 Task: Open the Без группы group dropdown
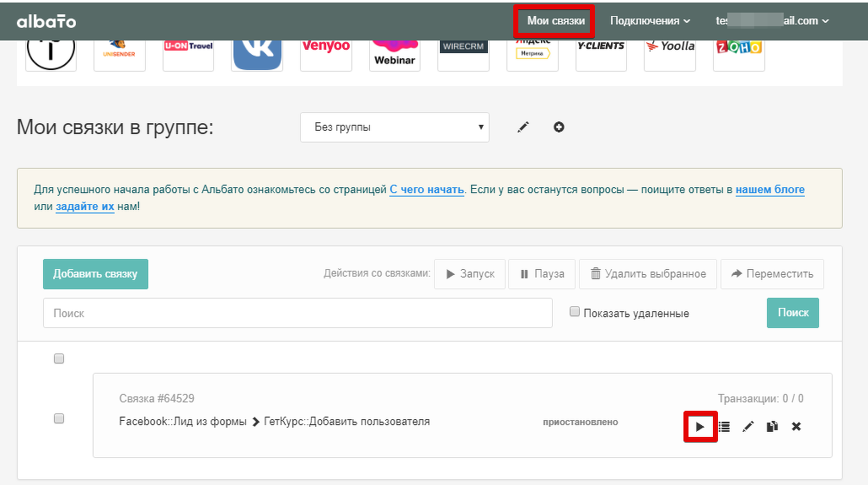click(x=394, y=127)
